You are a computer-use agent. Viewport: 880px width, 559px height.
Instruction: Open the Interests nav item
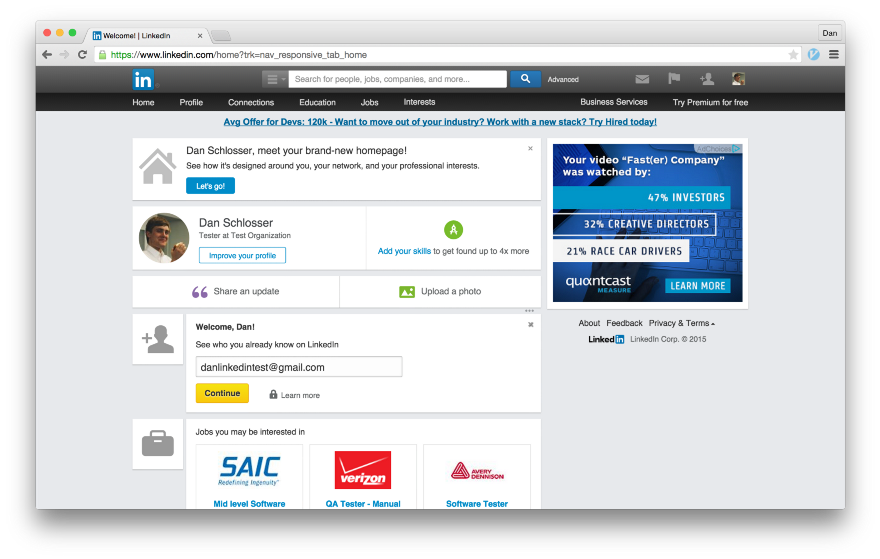[419, 102]
